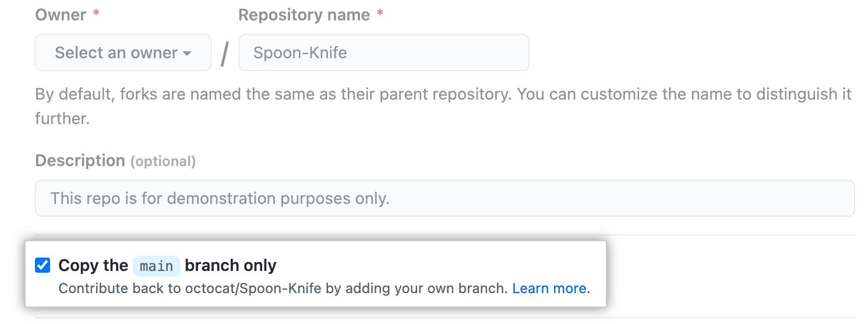
Task: Click the slash separator between owner and name
Action: (225, 54)
